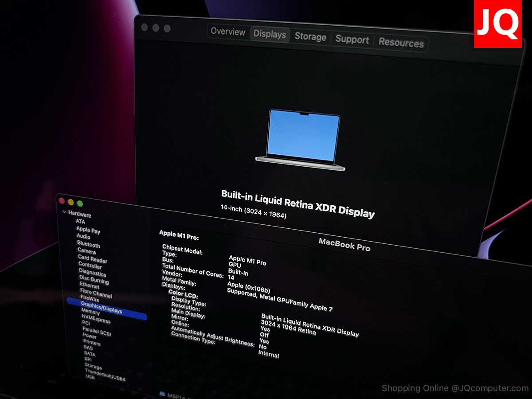Open the Resources tab

[401, 43]
